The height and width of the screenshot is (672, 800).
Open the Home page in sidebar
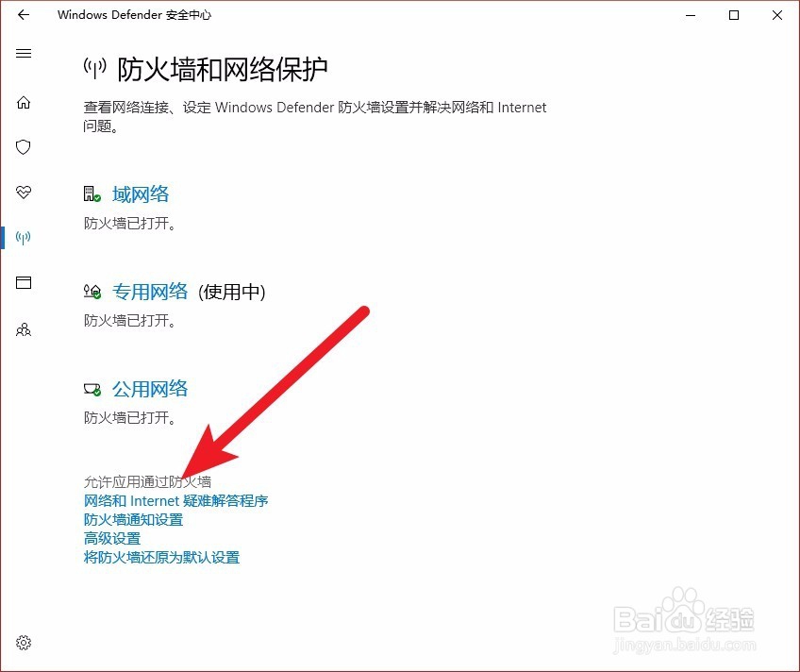tap(24, 103)
